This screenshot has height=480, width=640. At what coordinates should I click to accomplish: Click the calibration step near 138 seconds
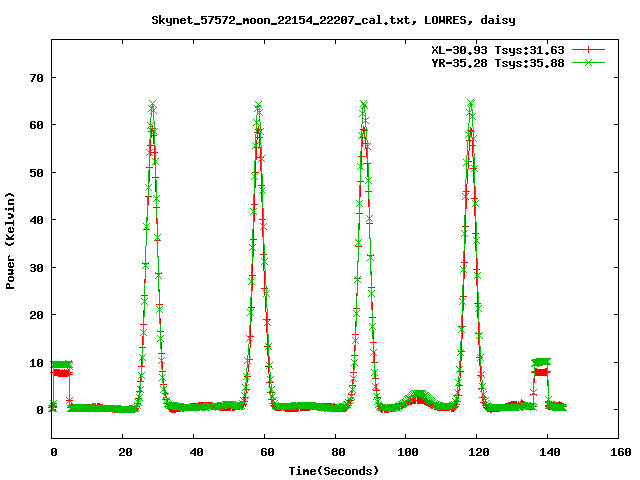pos(542,365)
